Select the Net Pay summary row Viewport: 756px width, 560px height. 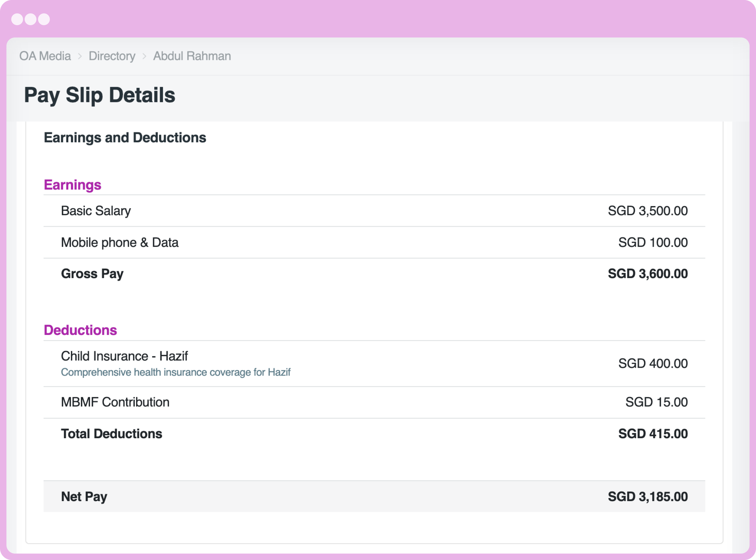(84, 496)
